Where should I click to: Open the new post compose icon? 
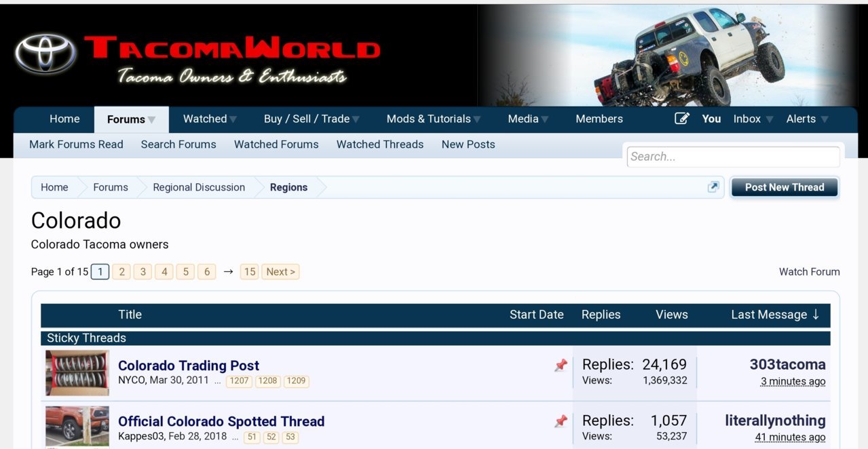(682, 119)
